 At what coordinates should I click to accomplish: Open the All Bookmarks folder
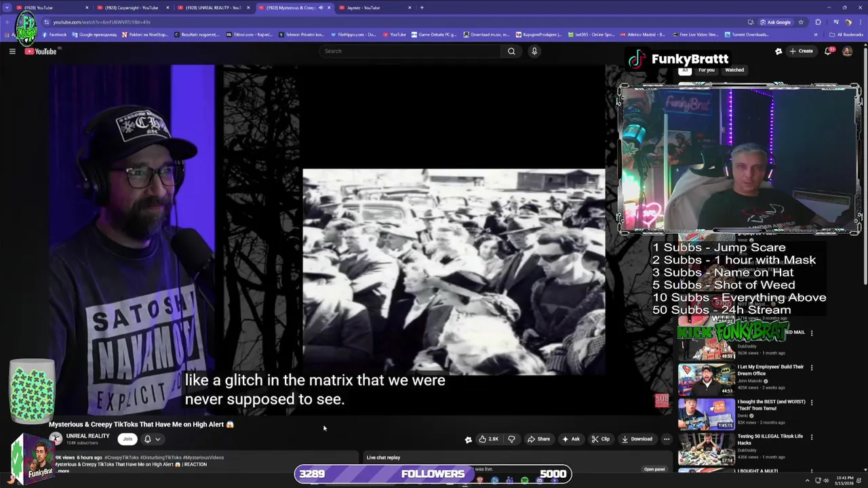(846, 35)
